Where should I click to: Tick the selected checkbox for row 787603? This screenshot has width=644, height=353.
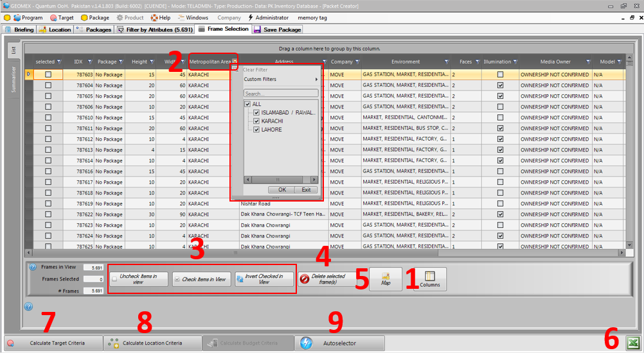[x=48, y=74]
